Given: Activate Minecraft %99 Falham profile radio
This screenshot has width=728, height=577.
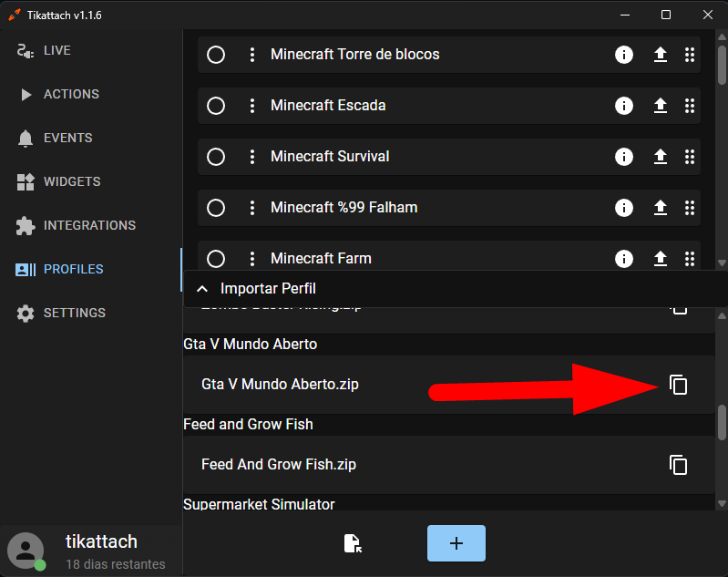Looking at the screenshot, I should [216, 208].
